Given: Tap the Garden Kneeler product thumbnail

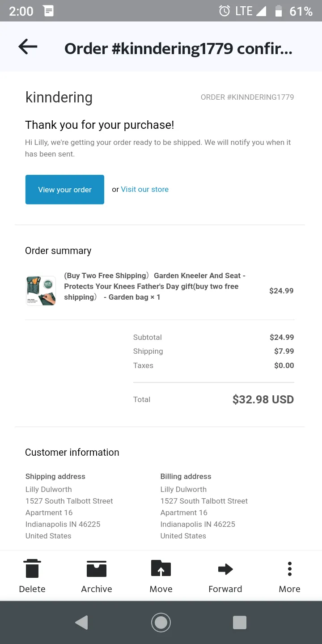Looking at the screenshot, I should (41, 291).
